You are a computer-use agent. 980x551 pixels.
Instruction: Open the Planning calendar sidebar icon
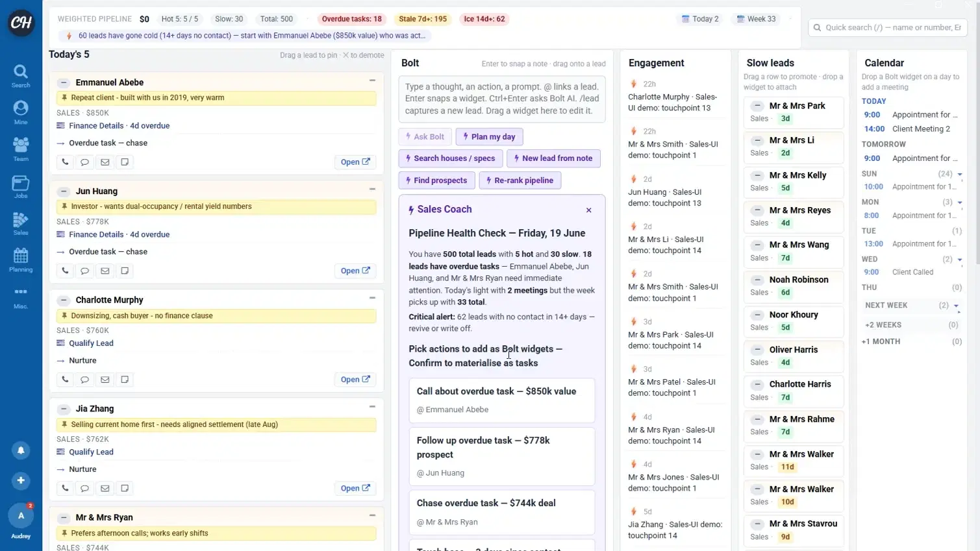tap(21, 260)
